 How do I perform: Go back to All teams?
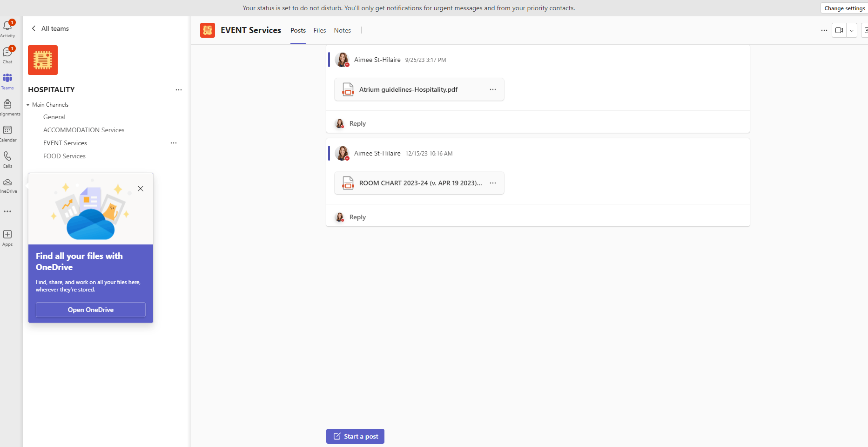pyautogui.click(x=50, y=28)
